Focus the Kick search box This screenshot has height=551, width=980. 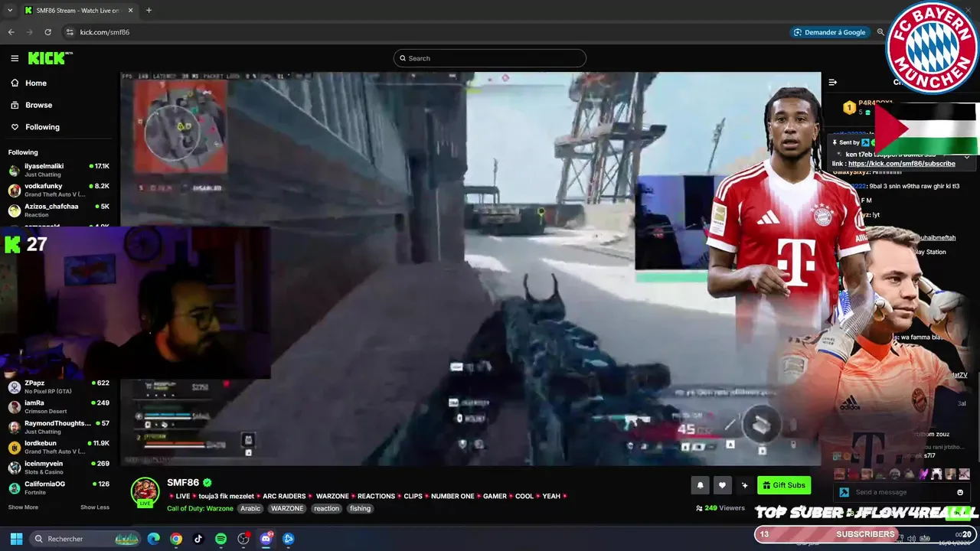click(x=490, y=58)
